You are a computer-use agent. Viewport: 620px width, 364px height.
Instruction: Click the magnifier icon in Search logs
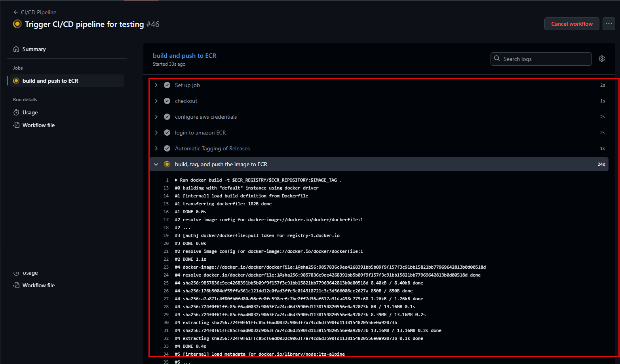click(497, 59)
